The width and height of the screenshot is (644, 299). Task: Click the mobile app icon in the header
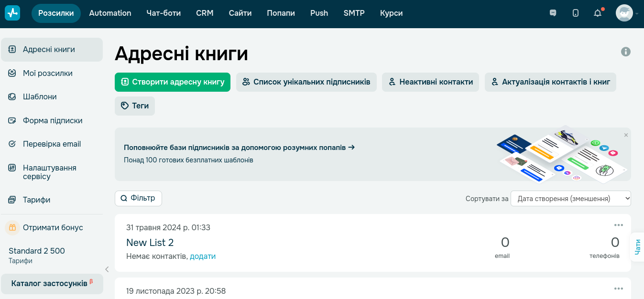[575, 13]
